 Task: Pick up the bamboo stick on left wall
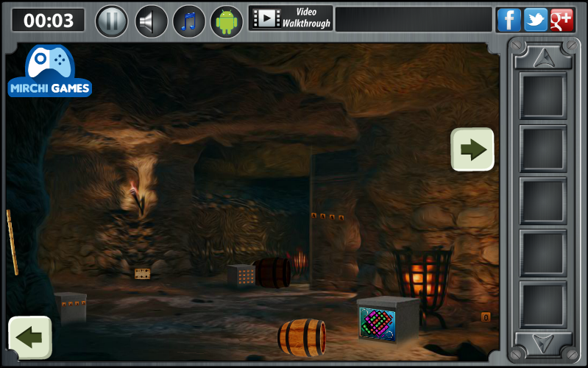[12, 242]
